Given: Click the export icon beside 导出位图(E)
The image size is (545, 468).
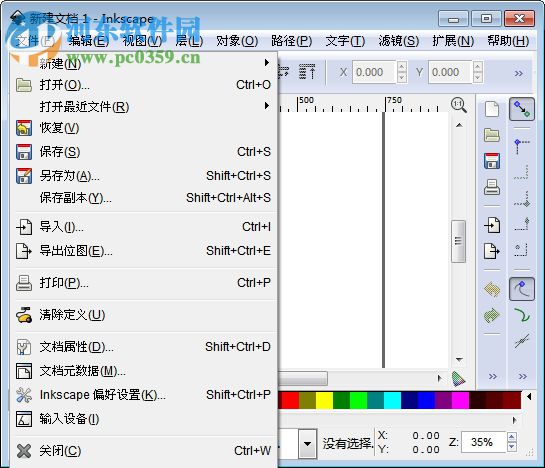Looking at the screenshot, I should 24,251.
